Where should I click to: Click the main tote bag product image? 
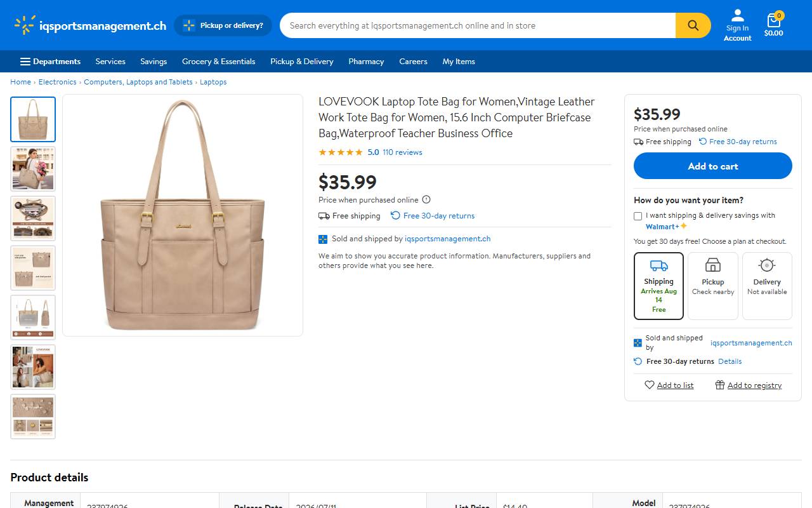[x=183, y=215]
